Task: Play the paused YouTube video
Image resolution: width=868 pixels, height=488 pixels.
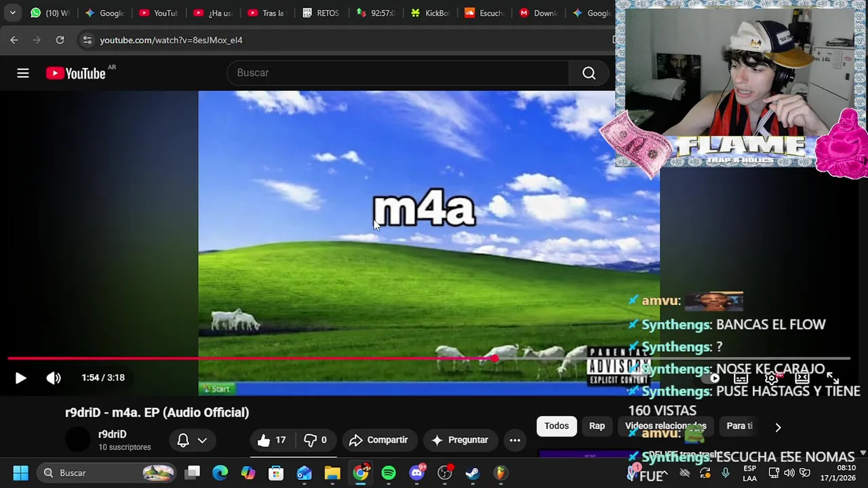Action: (x=20, y=378)
